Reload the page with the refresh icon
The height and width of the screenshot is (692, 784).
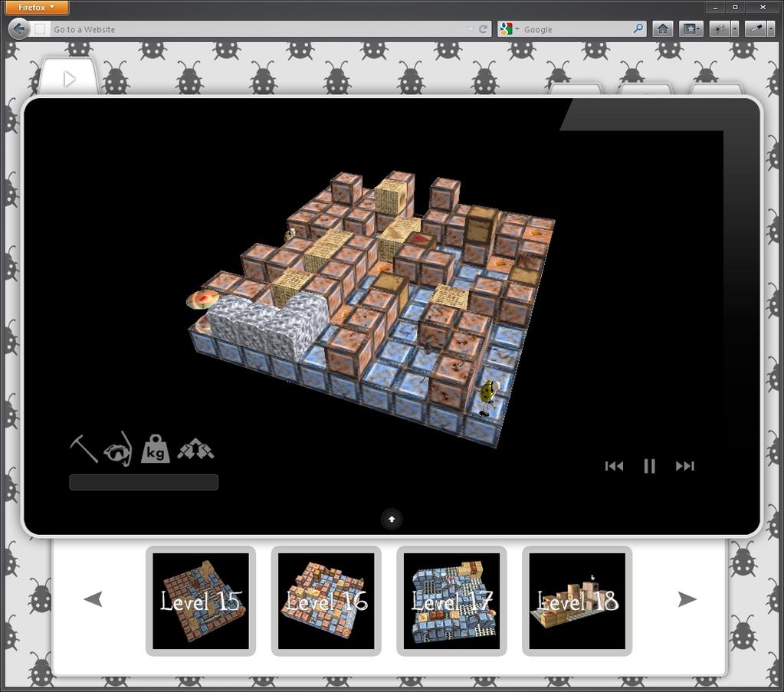(483, 29)
